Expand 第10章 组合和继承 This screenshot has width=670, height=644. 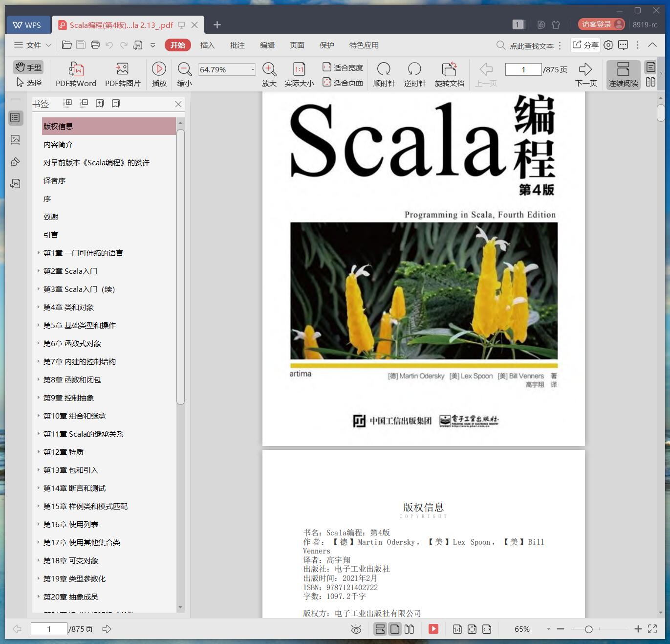tap(39, 416)
